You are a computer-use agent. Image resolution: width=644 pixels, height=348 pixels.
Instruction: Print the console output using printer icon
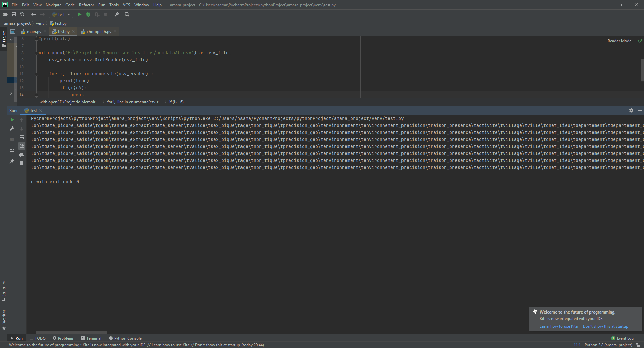(x=22, y=155)
